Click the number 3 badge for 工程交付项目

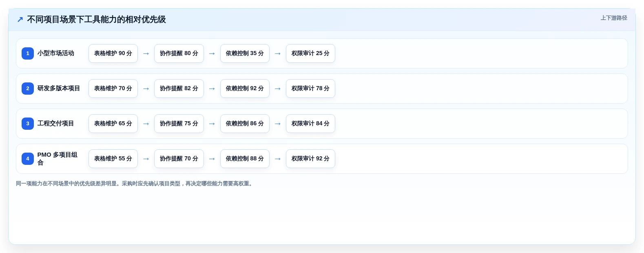point(28,124)
